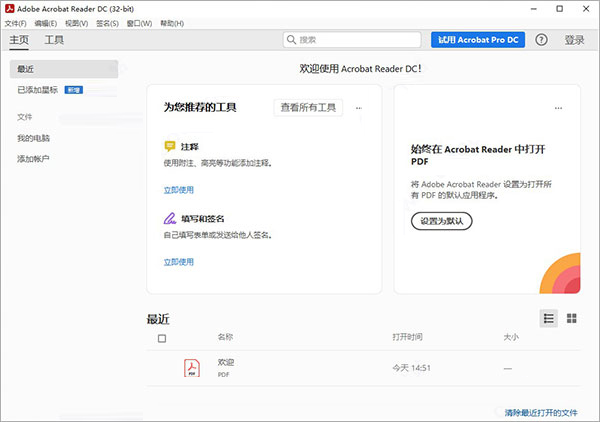Open the 文件(F) menu

pos(16,24)
